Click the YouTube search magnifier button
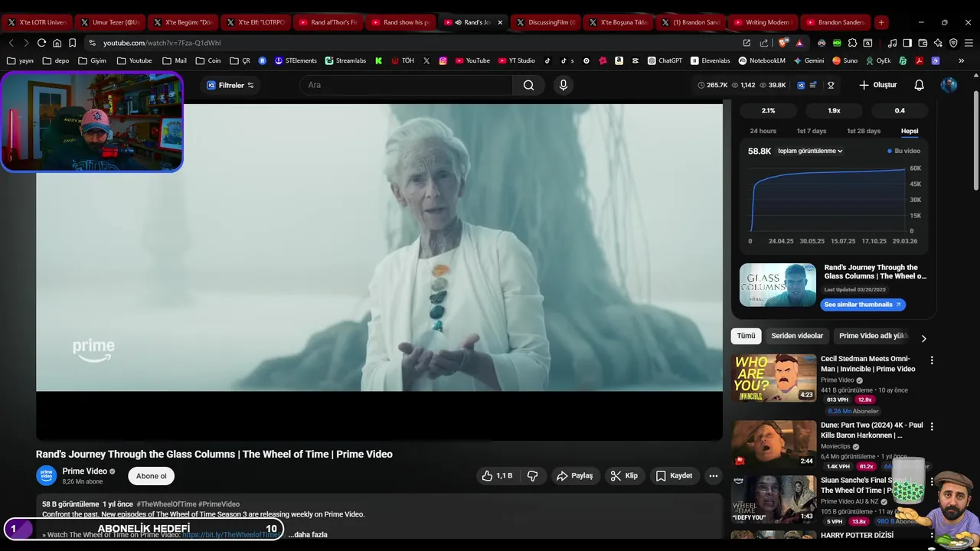This screenshot has height=551, width=980. [x=528, y=85]
